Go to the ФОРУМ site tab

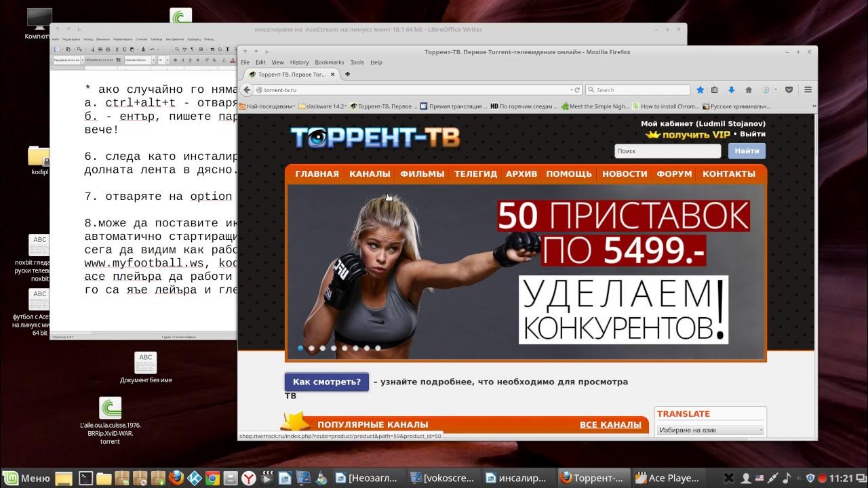[674, 174]
